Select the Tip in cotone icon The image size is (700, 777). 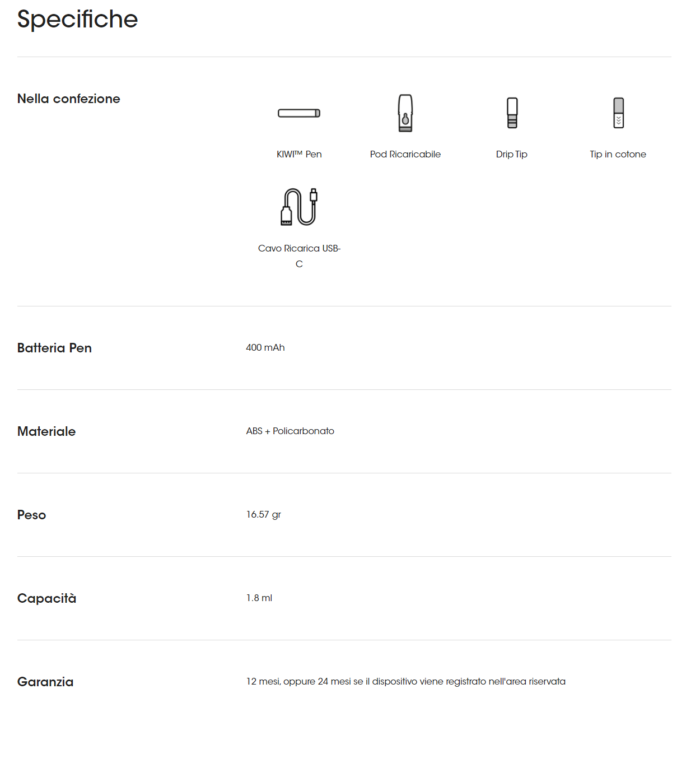click(x=618, y=113)
